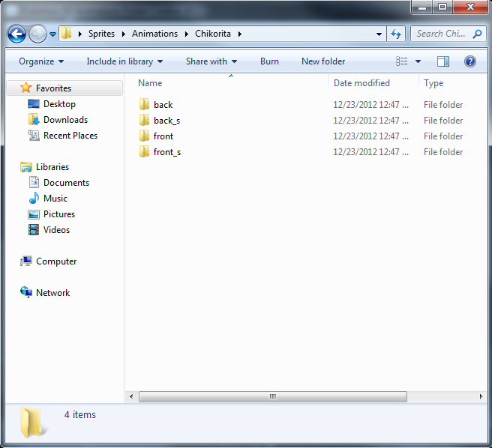Screen dimensions: 492x448
Task: Click the Music note icon
Action: tap(34, 198)
